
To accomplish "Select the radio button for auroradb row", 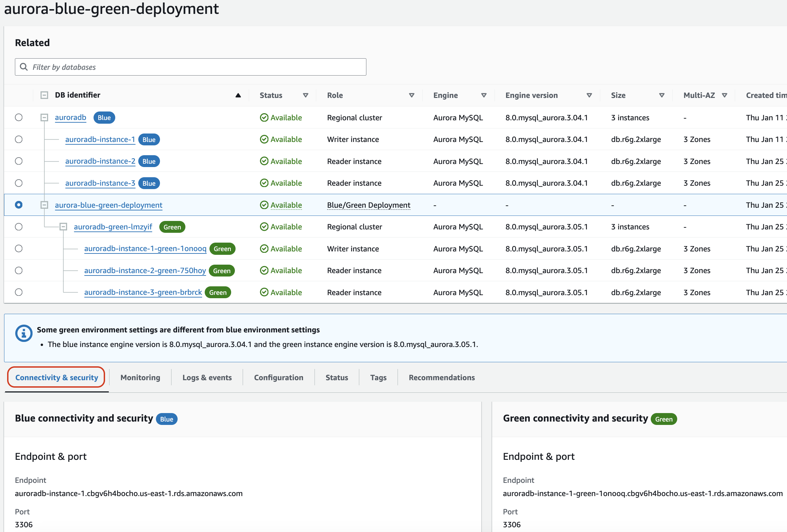I will 19,118.
